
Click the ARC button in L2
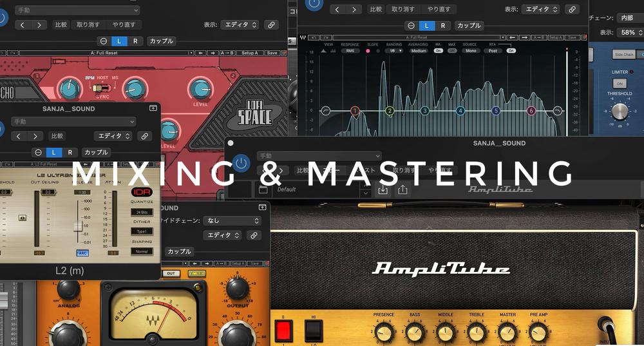pyautogui.click(x=82, y=253)
